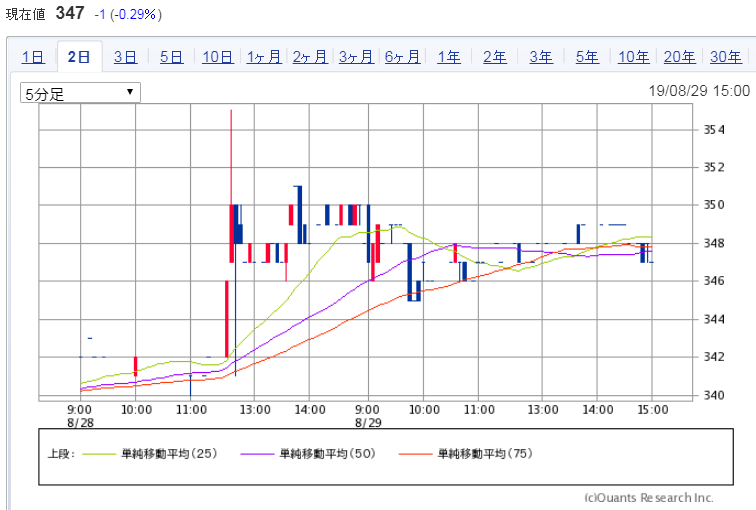Open the 3年 chart range
The height and width of the screenshot is (510, 756).
[x=541, y=57]
